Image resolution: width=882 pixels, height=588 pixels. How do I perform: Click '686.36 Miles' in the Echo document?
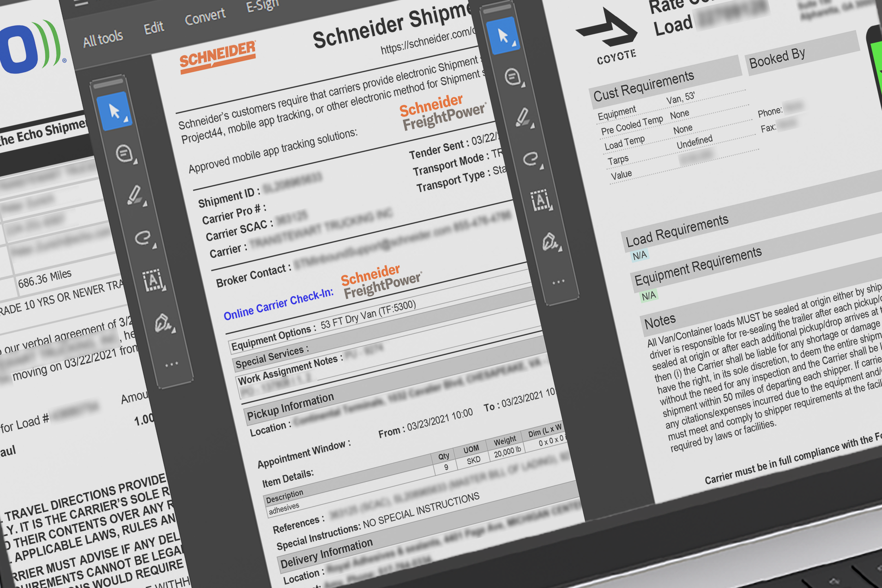click(x=44, y=278)
